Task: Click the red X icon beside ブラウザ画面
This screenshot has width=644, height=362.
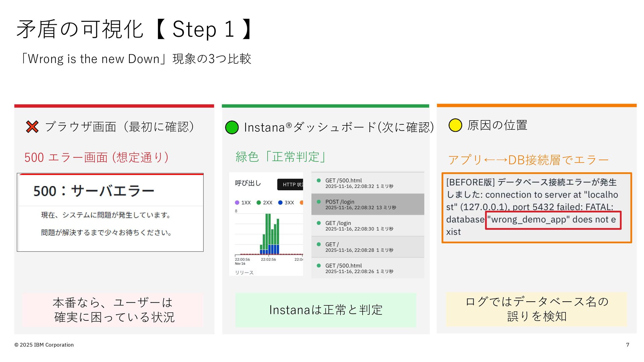Action: tap(32, 127)
